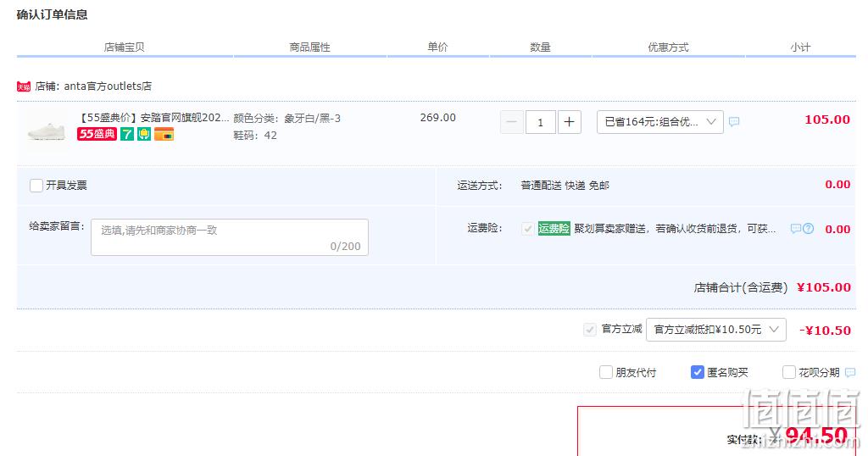Open the 官方立减抵扣¥10.50元 dropdown

[715, 329]
